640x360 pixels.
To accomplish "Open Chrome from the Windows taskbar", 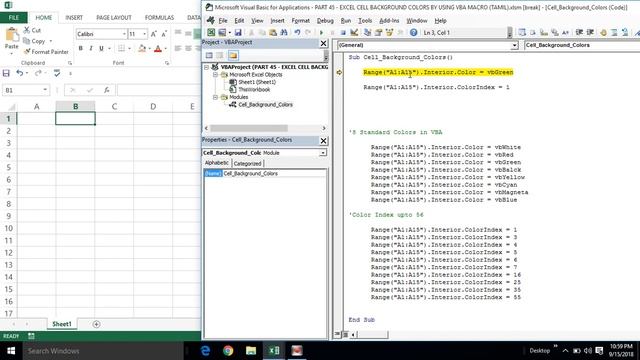I will click(x=228, y=351).
